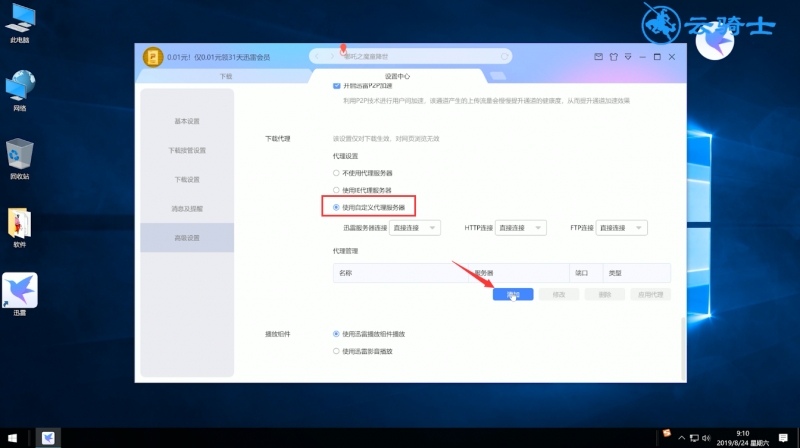Click the 迅雷 icon in the taskbar
Viewport: 800px width, 448px height.
click(48, 438)
